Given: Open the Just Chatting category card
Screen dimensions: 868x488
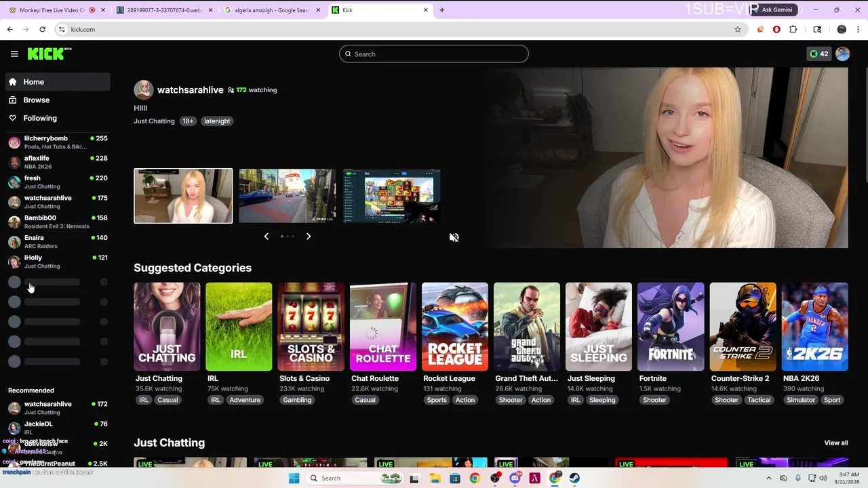Looking at the screenshot, I should [x=167, y=327].
